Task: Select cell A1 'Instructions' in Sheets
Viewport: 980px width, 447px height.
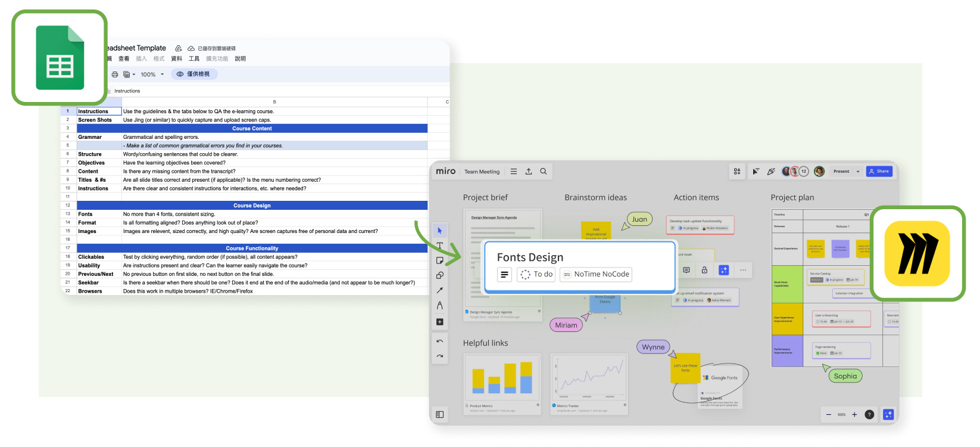Action: pos(99,111)
